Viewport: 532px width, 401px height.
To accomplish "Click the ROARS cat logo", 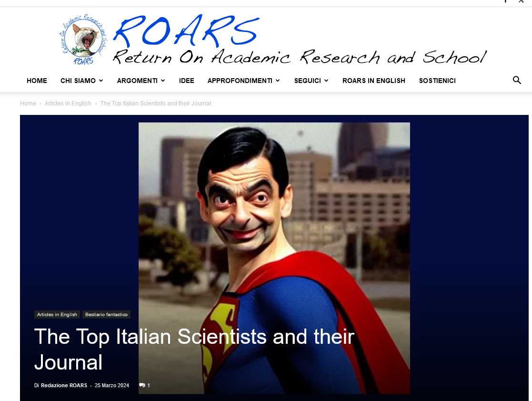I will coord(84,40).
